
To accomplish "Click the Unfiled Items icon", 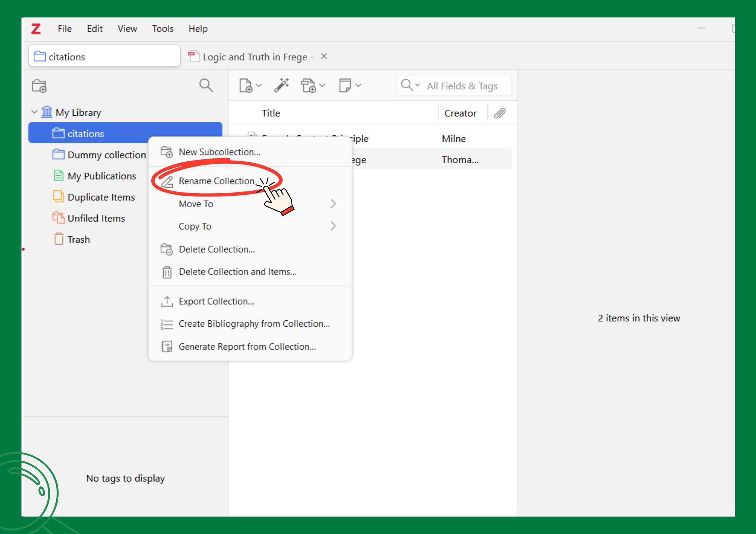I will coord(58,217).
